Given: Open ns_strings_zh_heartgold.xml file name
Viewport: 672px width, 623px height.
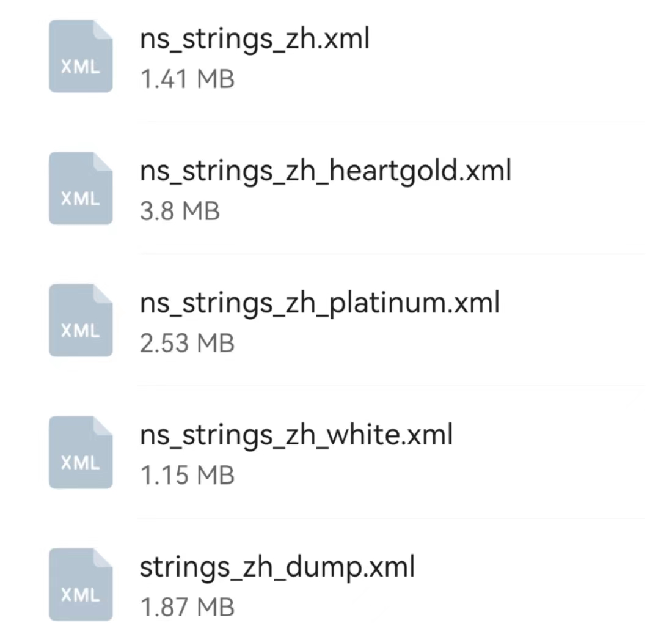Looking at the screenshot, I should pos(325,171).
